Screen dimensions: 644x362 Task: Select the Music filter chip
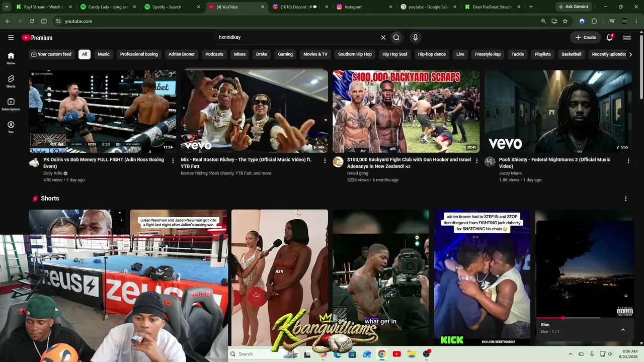[x=104, y=54]
